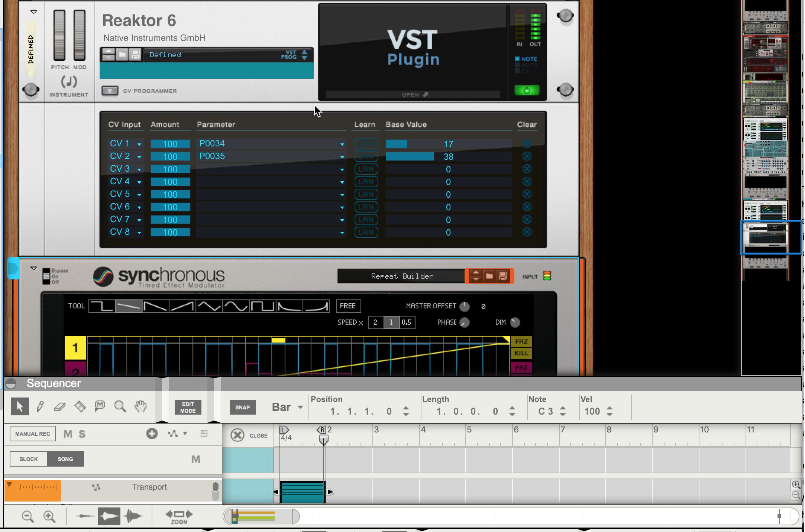Viewport: 805px width, 532px height.
Task: Open Parameter dropdown for CV 1 P0034
Action: pos(341,143)
